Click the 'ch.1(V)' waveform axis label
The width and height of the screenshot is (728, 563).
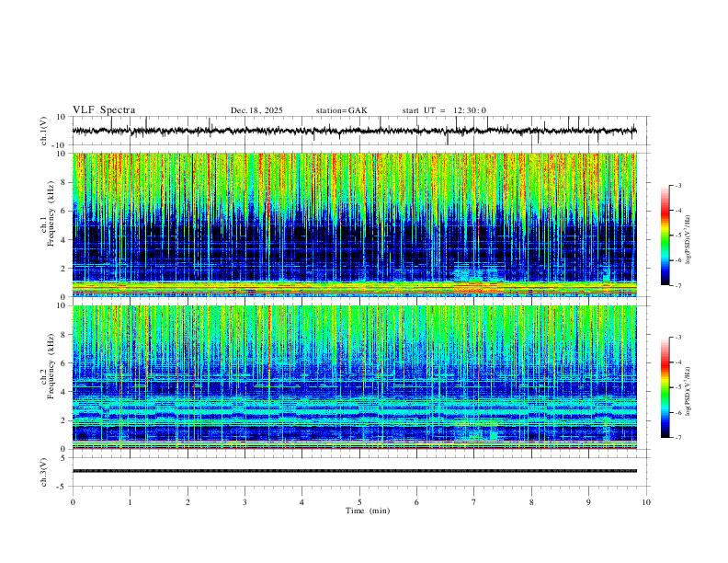[x=44, y=131]
